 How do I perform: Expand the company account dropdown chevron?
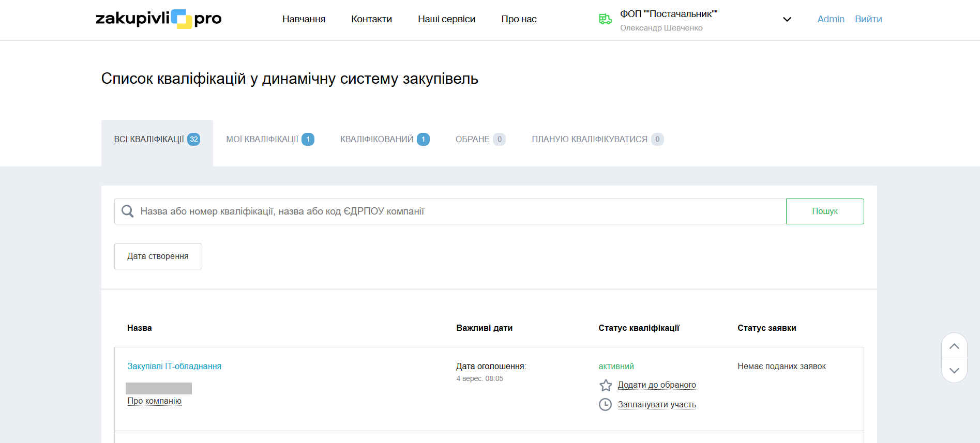(x=787, y=20)
